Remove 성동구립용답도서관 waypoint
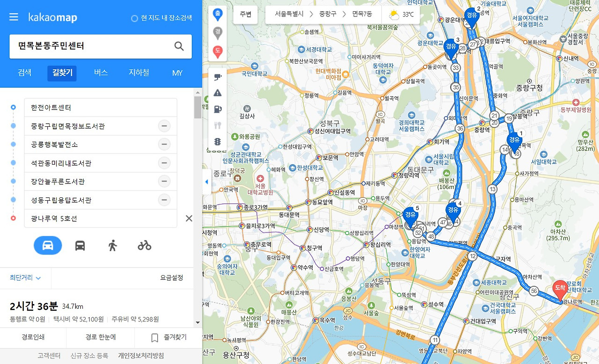This screenshot has height=364, width=599. click(164, 200)
